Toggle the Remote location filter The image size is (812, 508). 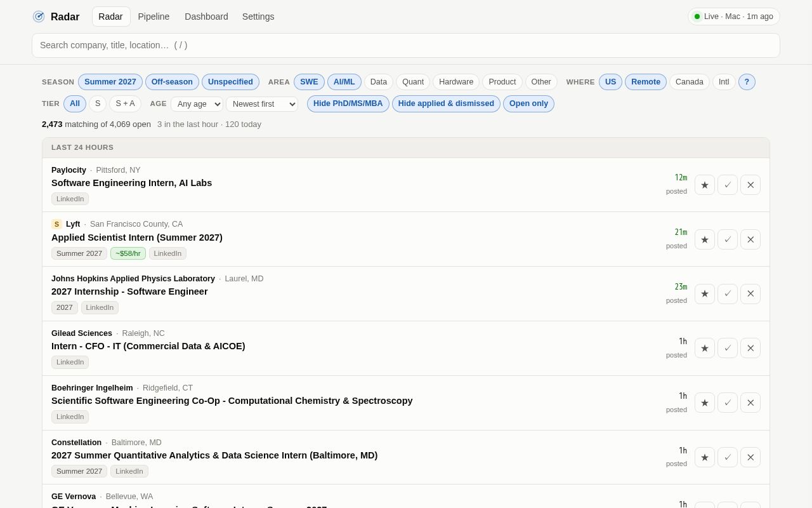tap(646, 82)
